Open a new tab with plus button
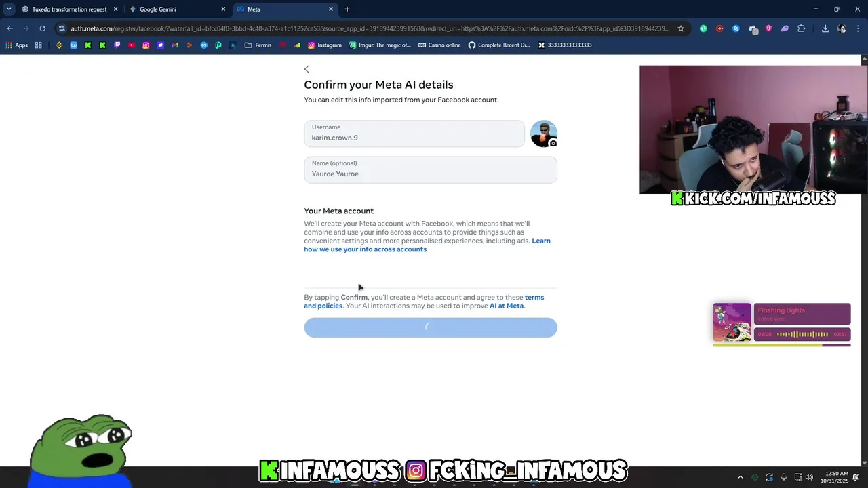This screenshot has height=488, width=868. click(347, 9)
